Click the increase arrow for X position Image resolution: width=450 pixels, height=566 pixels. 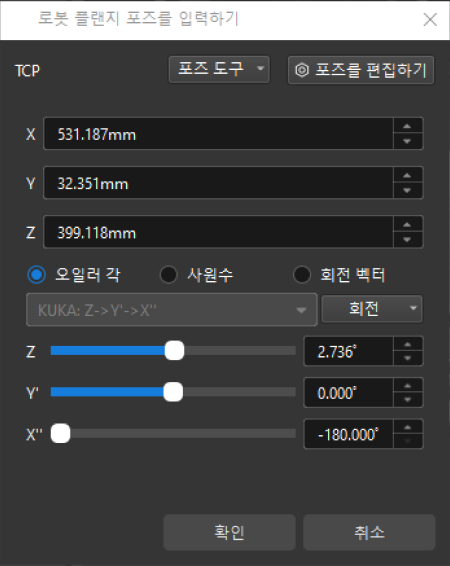tap(407, 126)
